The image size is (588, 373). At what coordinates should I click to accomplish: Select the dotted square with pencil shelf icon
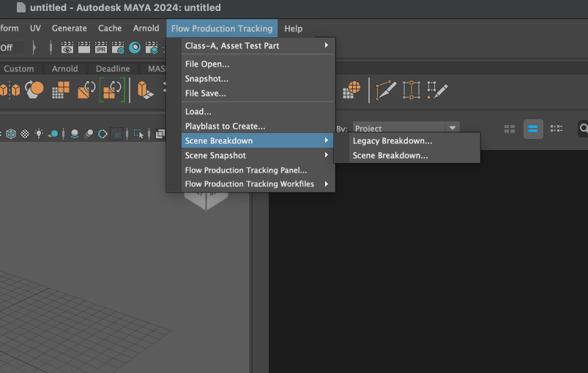(437, 90)
